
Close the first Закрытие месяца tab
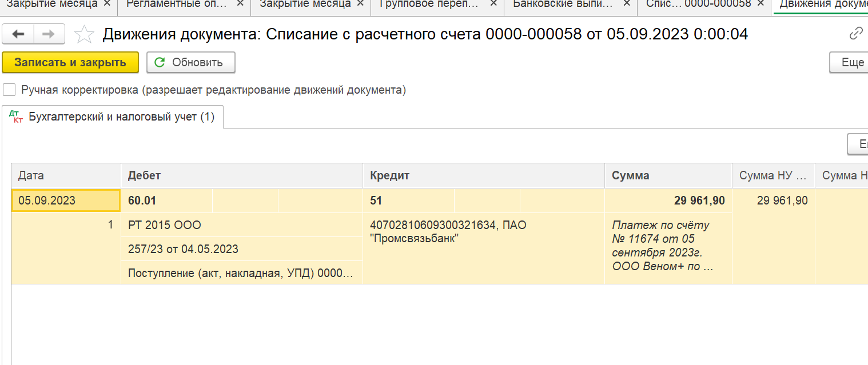click(107, 3)
